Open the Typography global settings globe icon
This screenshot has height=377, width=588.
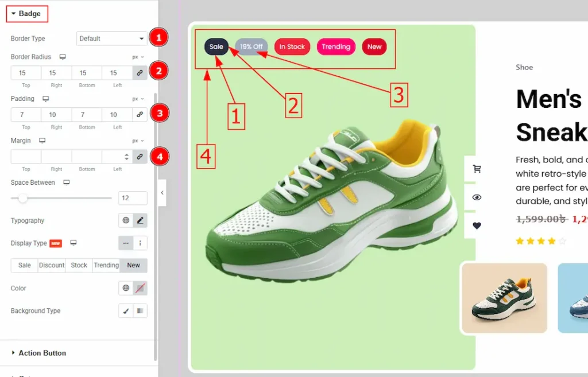coord(126,220)
